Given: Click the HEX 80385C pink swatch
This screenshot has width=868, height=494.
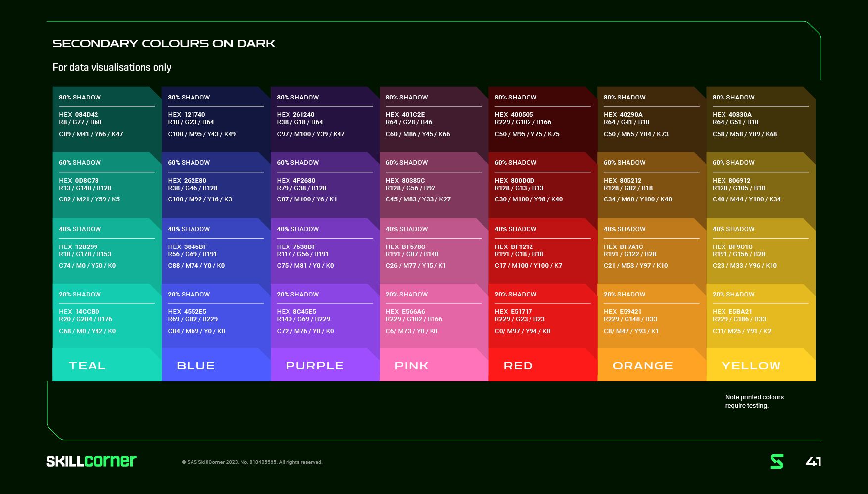Looking at the screenshot, I should coord(434,185).
